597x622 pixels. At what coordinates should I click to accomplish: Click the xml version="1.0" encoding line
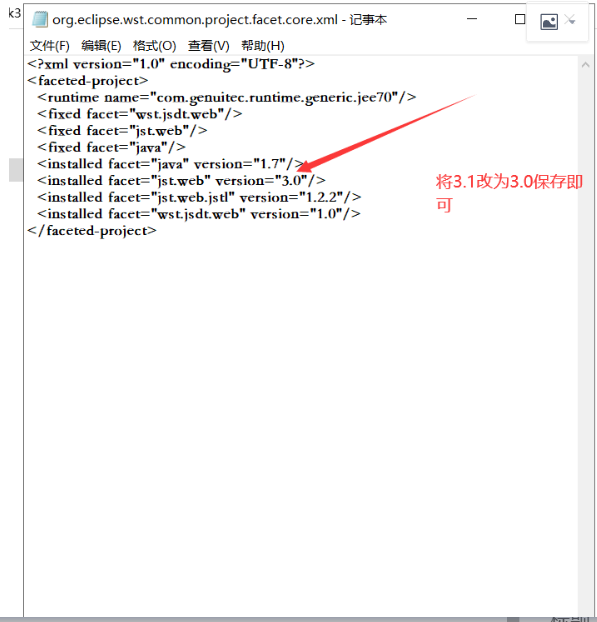point(171,64)
